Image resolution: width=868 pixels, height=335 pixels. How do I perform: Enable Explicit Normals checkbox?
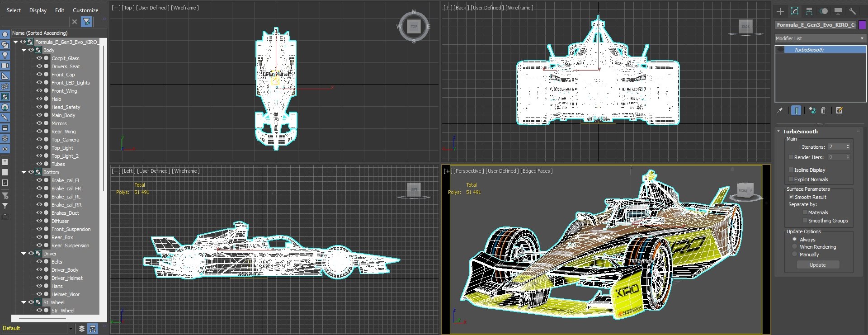pos(791,179)
